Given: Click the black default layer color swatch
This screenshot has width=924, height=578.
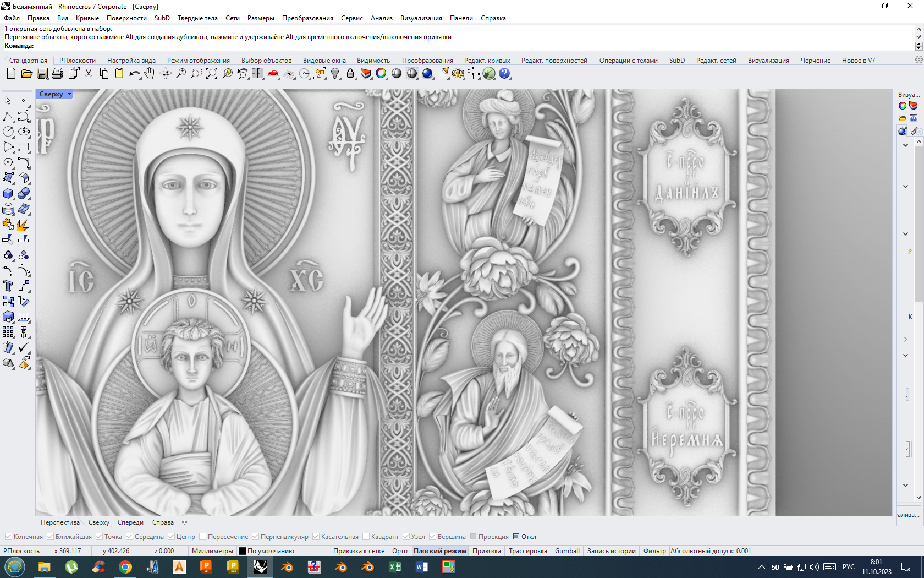Looking at the screenshot, I should pyautogui.click(x=243, y=551).
